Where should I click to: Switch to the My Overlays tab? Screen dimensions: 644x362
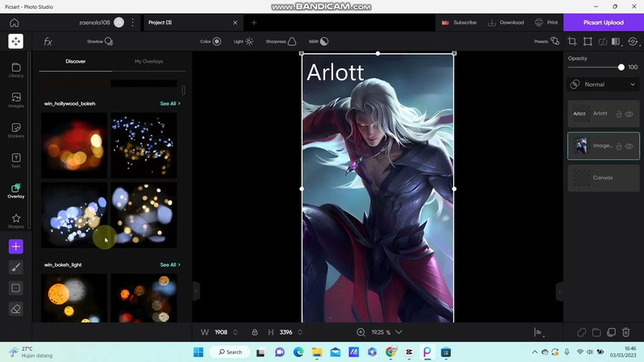click(x=148, y=61)
